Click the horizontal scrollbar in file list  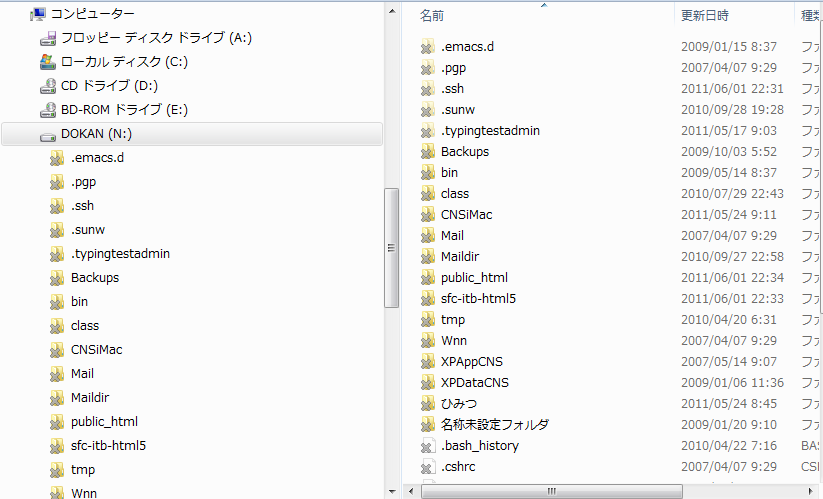[x=550, y=491]
